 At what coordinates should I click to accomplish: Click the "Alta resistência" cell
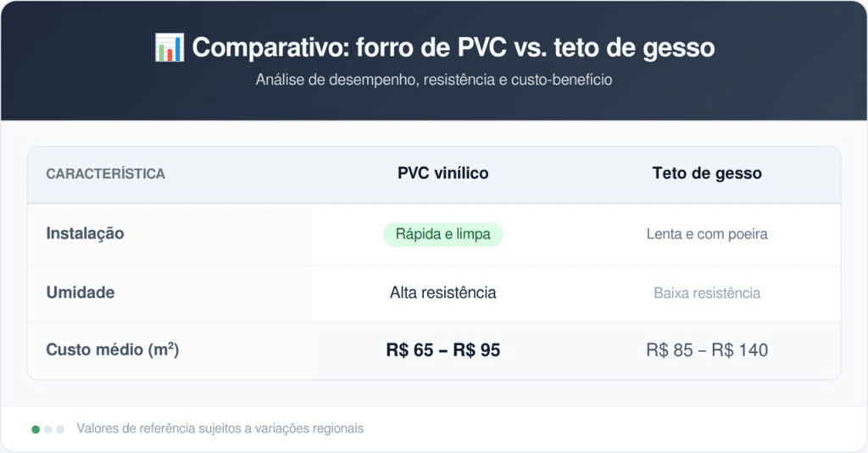tap(442, 293)
